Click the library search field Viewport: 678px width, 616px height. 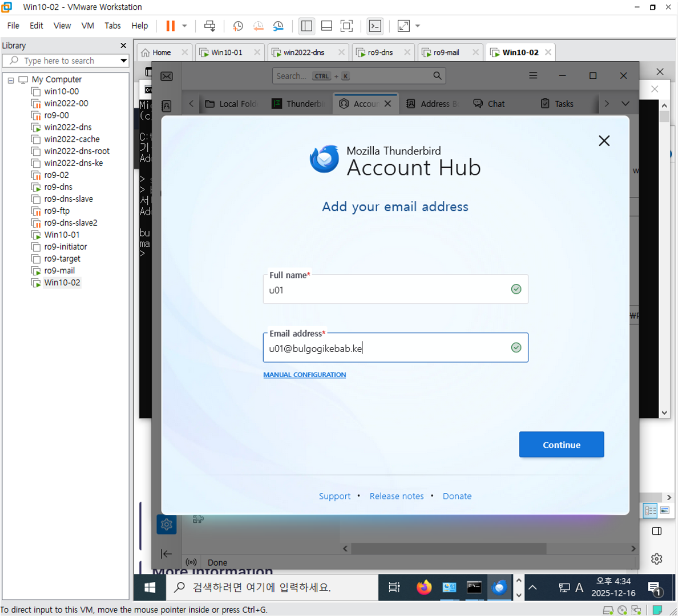pos(65,60)
